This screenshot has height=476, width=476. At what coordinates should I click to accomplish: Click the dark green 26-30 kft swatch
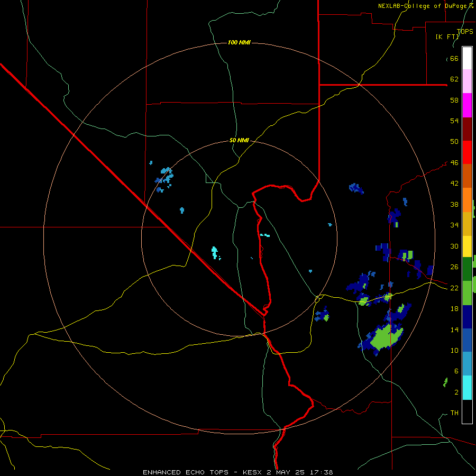pyautogui.click(x=467, y=269)
